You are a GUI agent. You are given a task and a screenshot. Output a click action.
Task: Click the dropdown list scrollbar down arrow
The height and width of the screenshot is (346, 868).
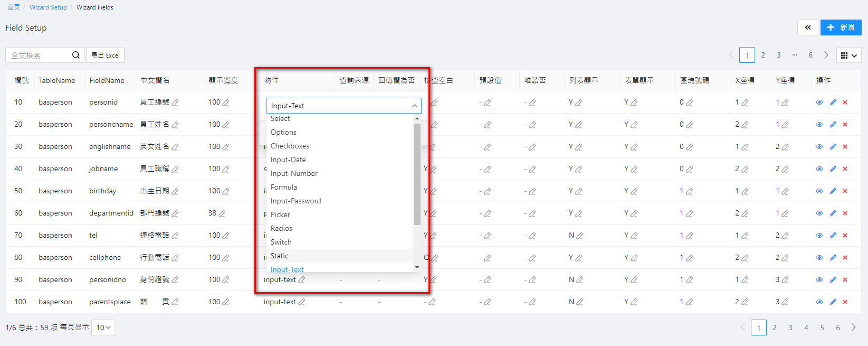(417, 267)
